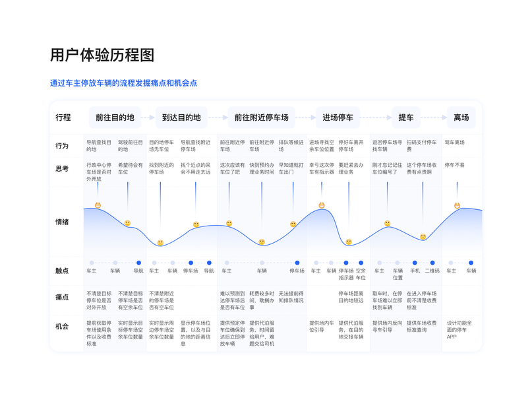
Task: Click the behavior text '导航查找目的地'
Action: click(99, 146)
